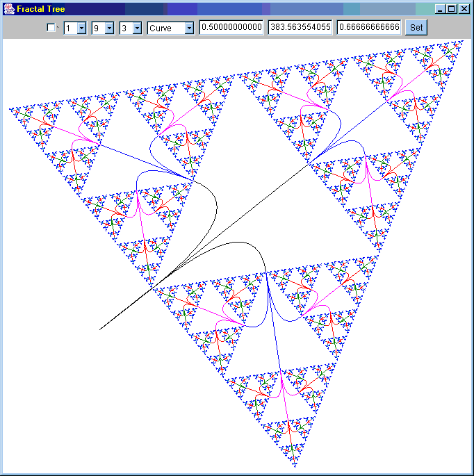Viewport: 474px width, 476px height.
Task: Click the leftmost corner tip of the fractal
Action: 10,108
